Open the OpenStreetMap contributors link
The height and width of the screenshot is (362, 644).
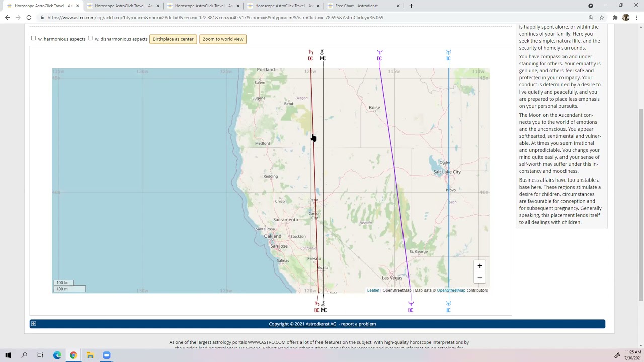(x=451, y=290)
